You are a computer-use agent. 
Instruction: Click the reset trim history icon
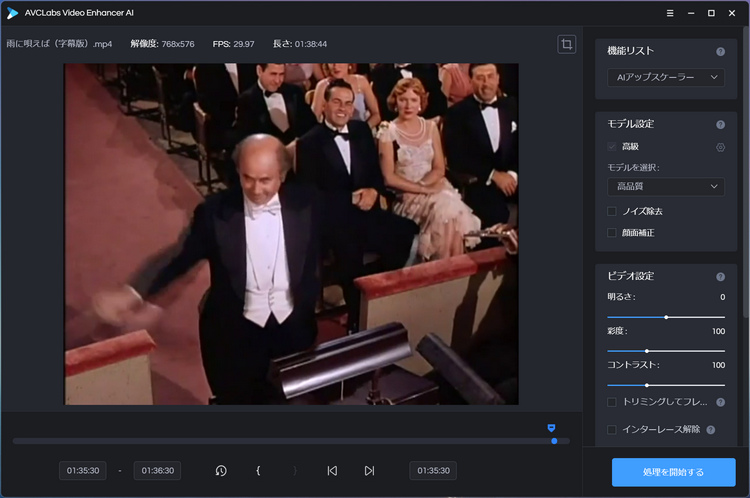(x=221, y=471)
